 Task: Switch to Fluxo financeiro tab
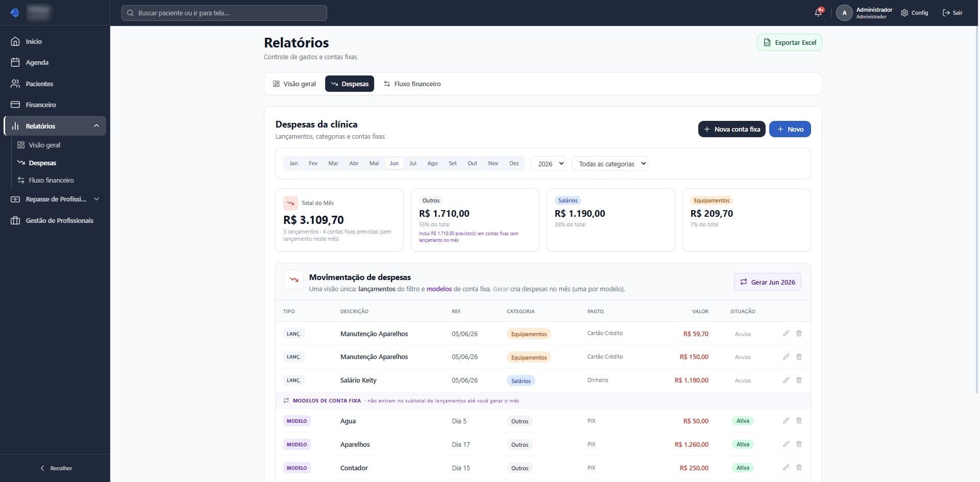coord(412,84)
